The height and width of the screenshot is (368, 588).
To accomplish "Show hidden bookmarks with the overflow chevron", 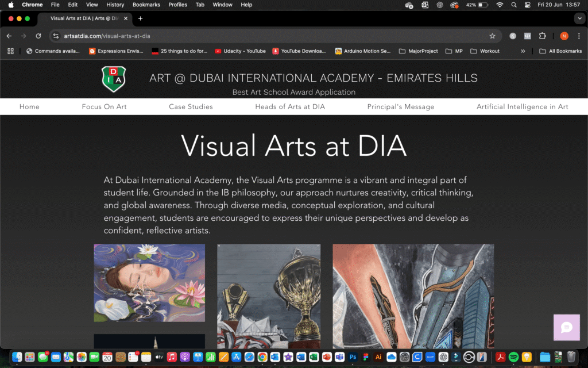I will (523, 51).
